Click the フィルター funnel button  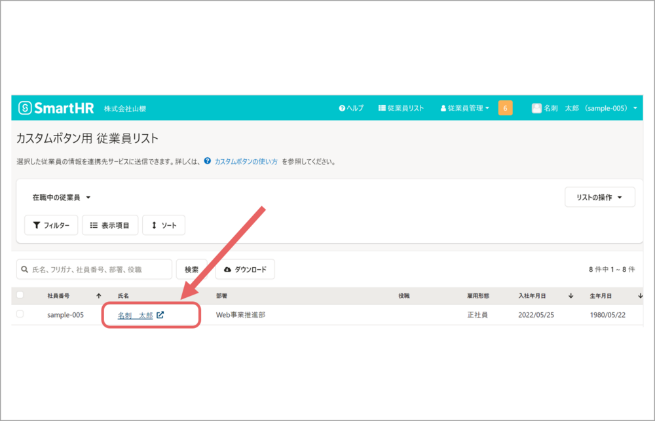(51, 225)
